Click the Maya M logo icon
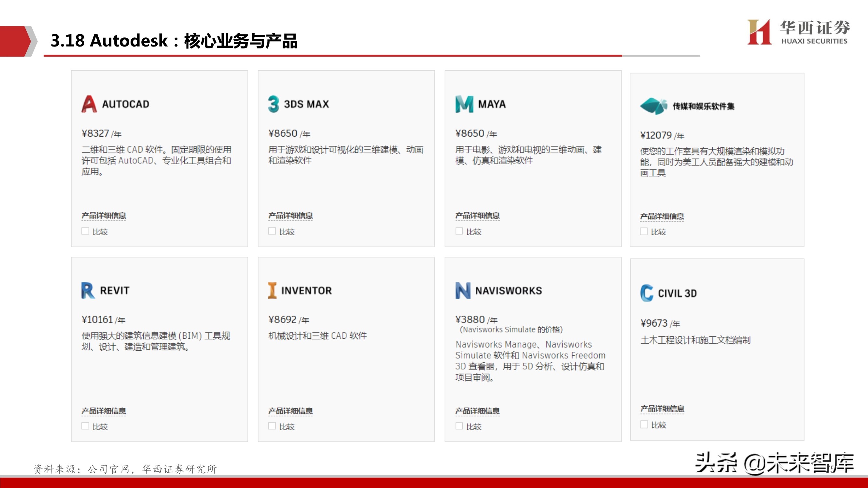The height and width of the screenshot is (488, 868). point(464,104)
